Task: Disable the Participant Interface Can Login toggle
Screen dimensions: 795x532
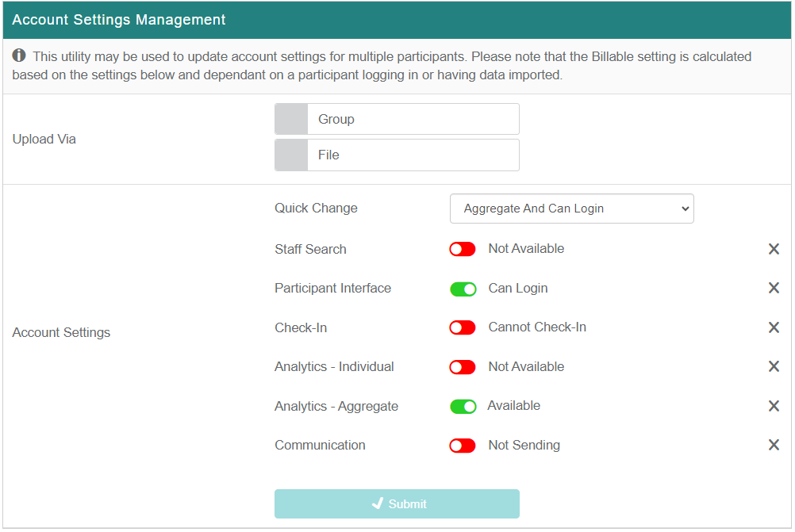Action: (x=463, y=289)
